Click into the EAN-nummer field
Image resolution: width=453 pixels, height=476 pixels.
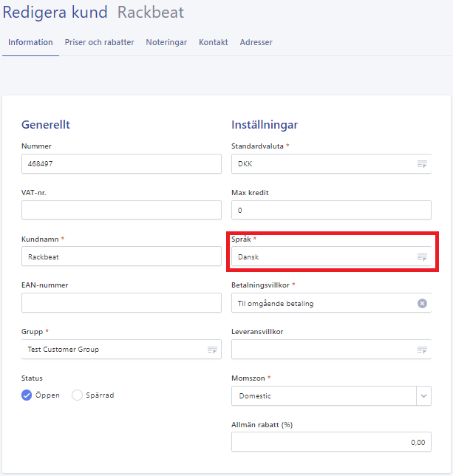(121, 303)
